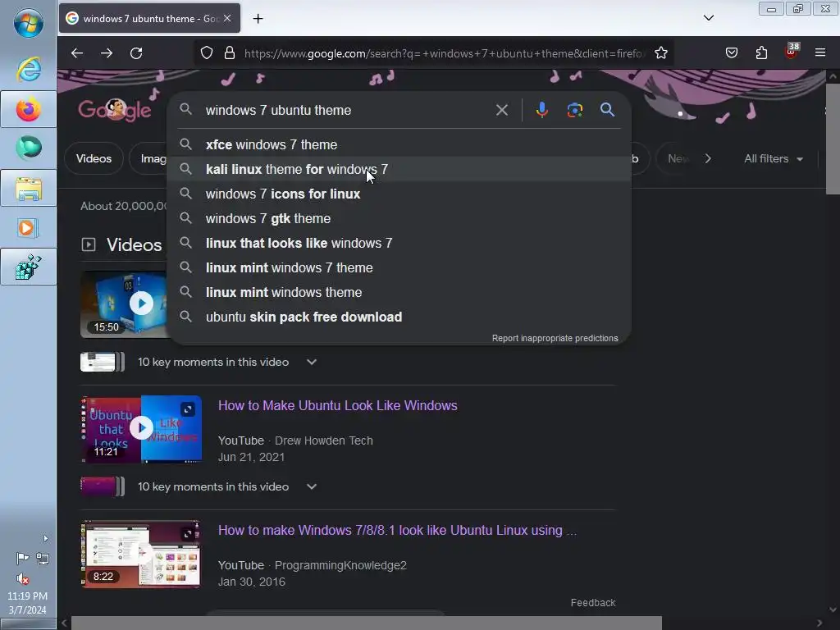Open the Windows Start orb

tap(29, 24)
